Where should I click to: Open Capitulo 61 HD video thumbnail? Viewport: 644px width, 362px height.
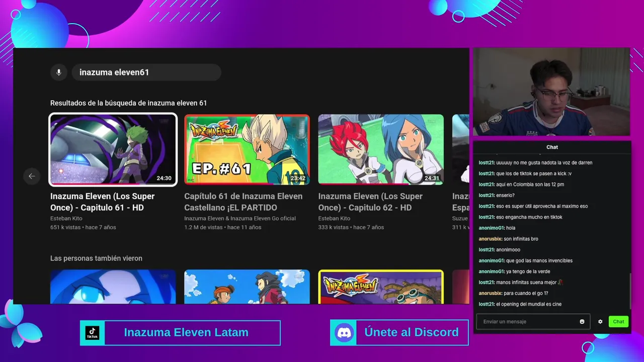[x=113, y=149]
